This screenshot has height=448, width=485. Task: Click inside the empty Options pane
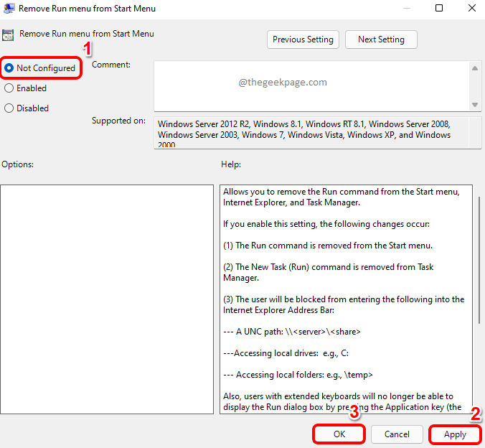(x=107, y=299)
